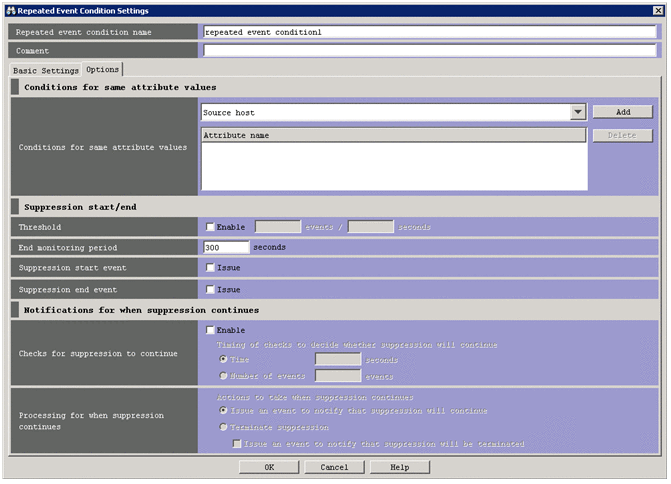This screenshot has height=484, width=671.
Task: Close the Repeated Event Condition Settings dialog
Action: click(x=657, y=11)
